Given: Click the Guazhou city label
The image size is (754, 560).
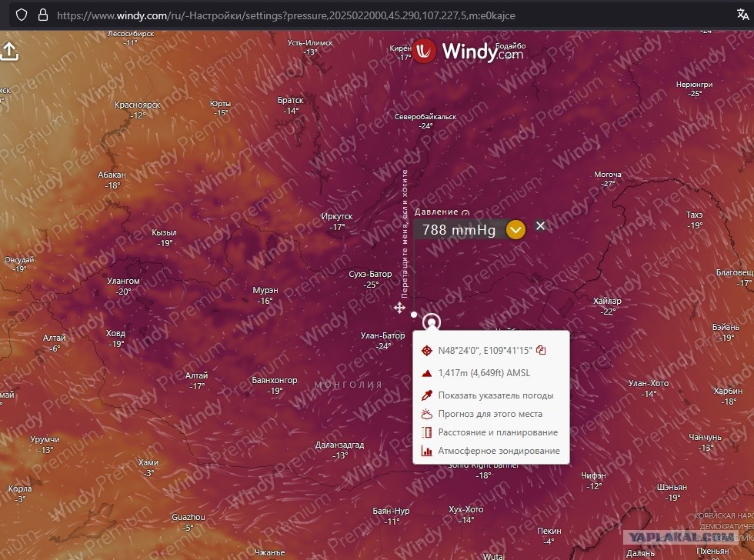Looking at the screenshot, I should click(x=188, y=517).
